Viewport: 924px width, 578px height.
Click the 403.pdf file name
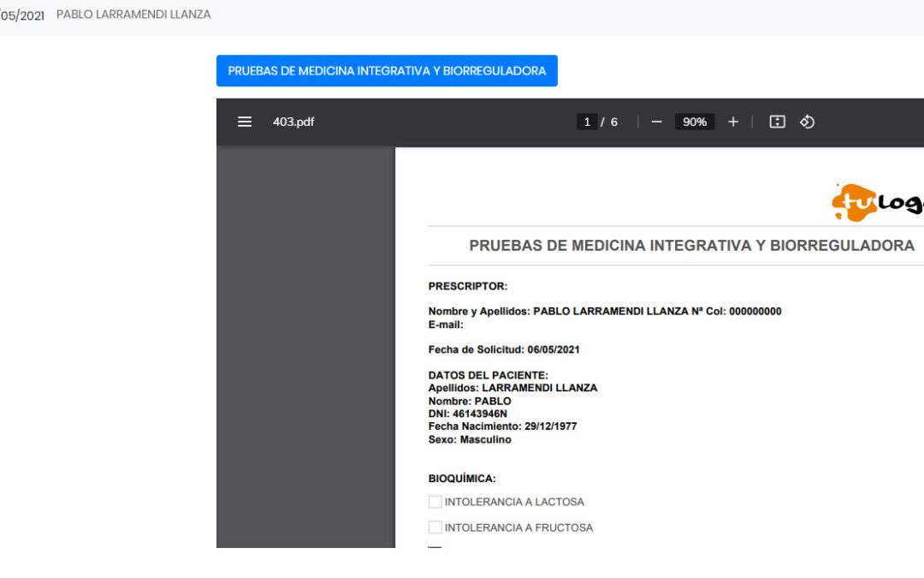(293, 122)
